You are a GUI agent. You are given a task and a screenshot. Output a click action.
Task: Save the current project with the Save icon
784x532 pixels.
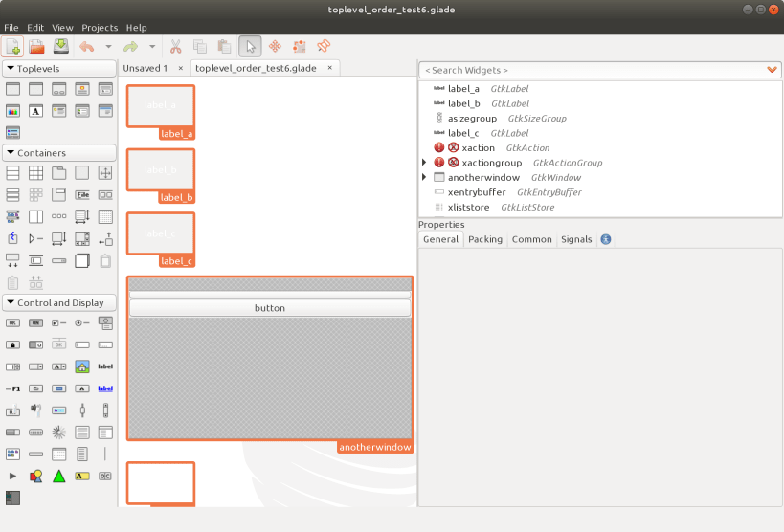[x=61, y=47]
